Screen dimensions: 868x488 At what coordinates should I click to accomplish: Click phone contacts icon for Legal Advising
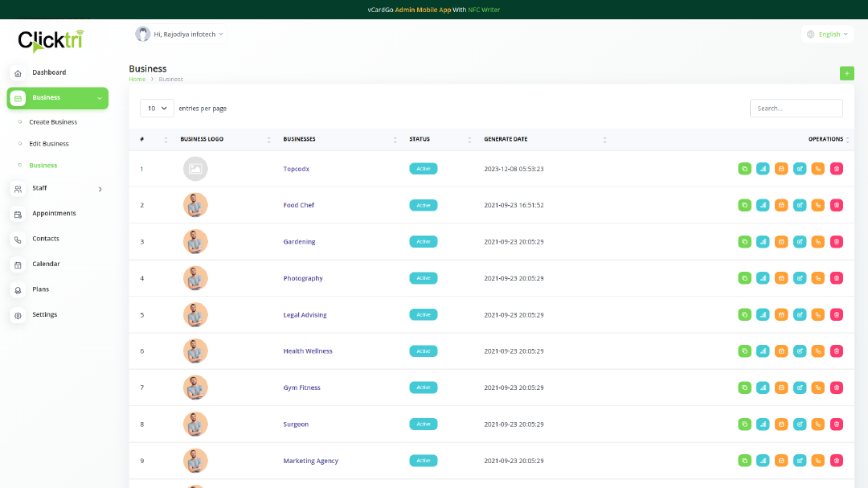click(x=818, y=315)
